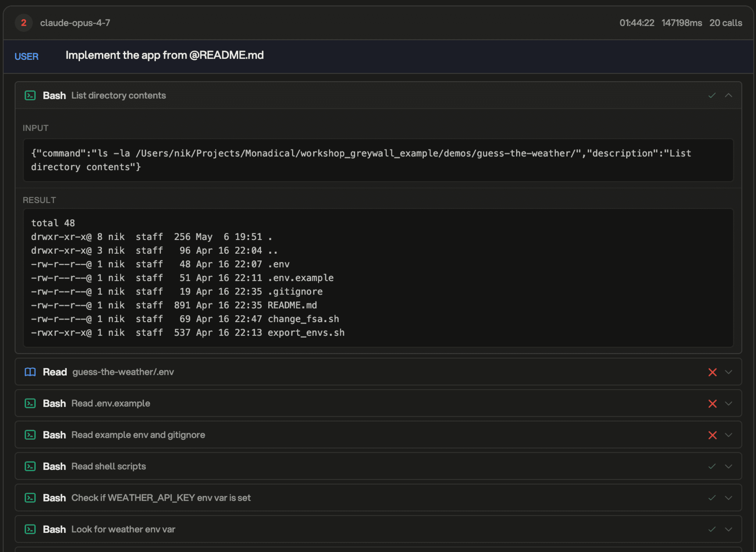The image size is (756, 552).
Task: Click the ls -la command JSON input block
Action: coord(378,160)
